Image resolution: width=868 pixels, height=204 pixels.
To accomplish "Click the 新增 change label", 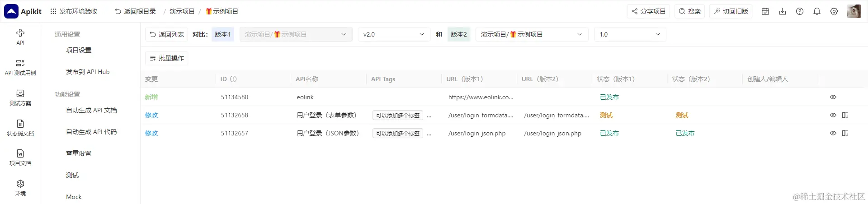I will [x=151, y=97].
